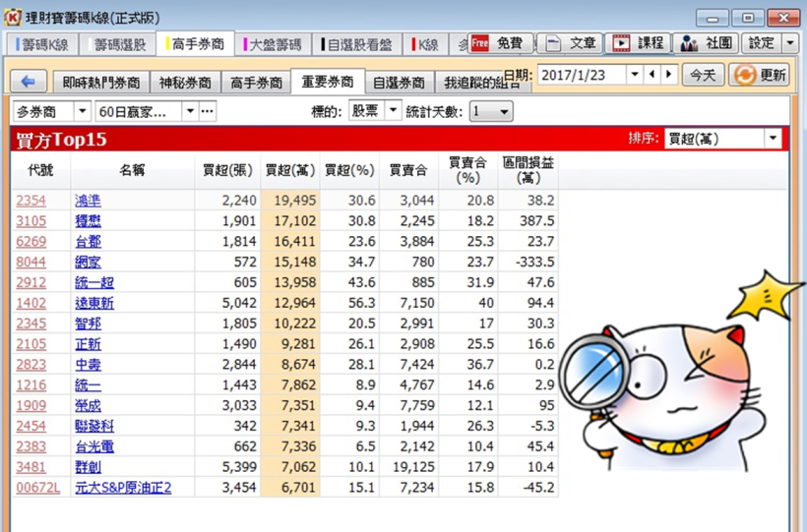This screenshot has height=532, width=807.
Task: Sort by the 買超(張) column header
Action: coord(227,170)
